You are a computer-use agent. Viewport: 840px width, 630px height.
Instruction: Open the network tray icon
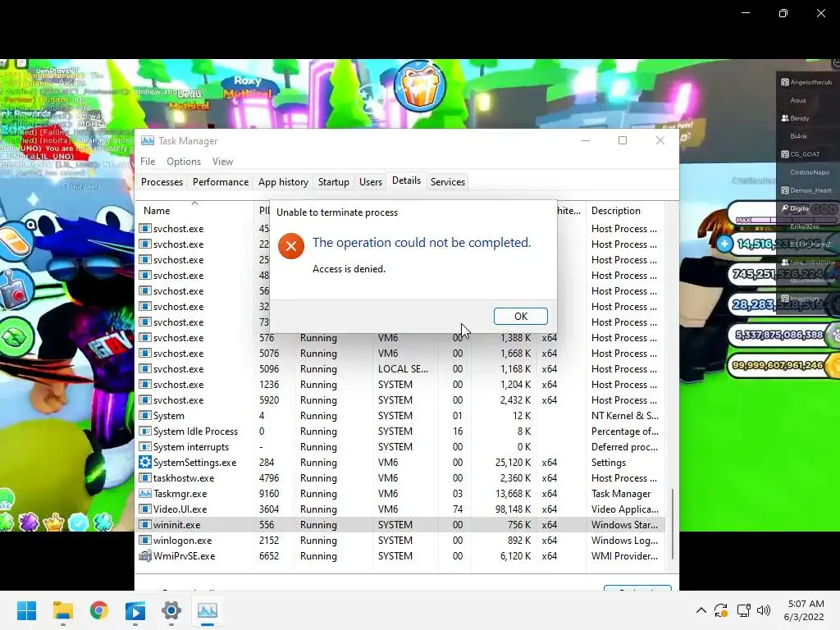(743, 610)
